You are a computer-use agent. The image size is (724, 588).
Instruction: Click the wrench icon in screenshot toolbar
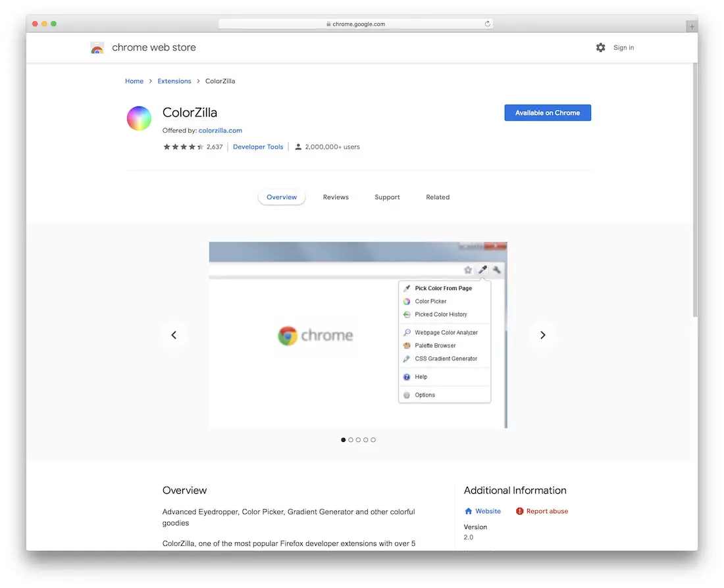(x=497, y=270)
